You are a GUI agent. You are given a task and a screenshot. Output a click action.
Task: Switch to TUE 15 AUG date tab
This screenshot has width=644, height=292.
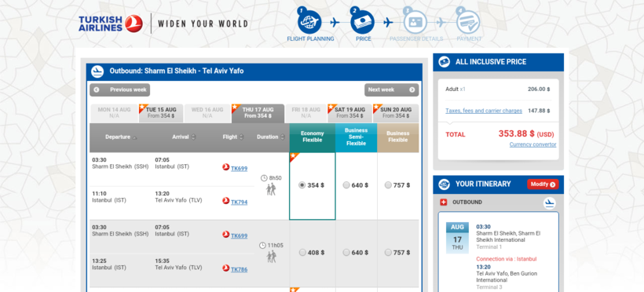pos(161,113)
